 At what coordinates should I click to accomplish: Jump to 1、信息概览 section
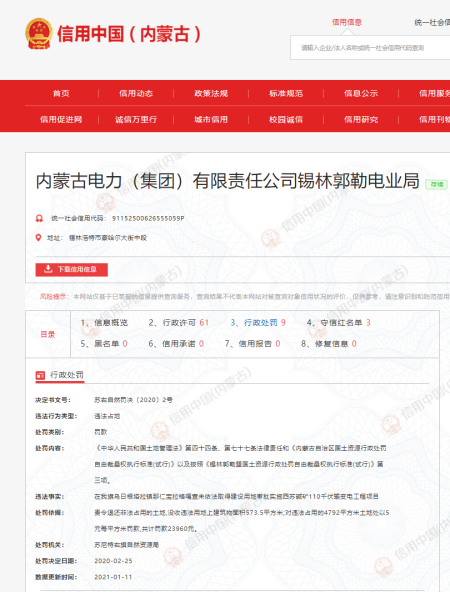tap(104, 322)
